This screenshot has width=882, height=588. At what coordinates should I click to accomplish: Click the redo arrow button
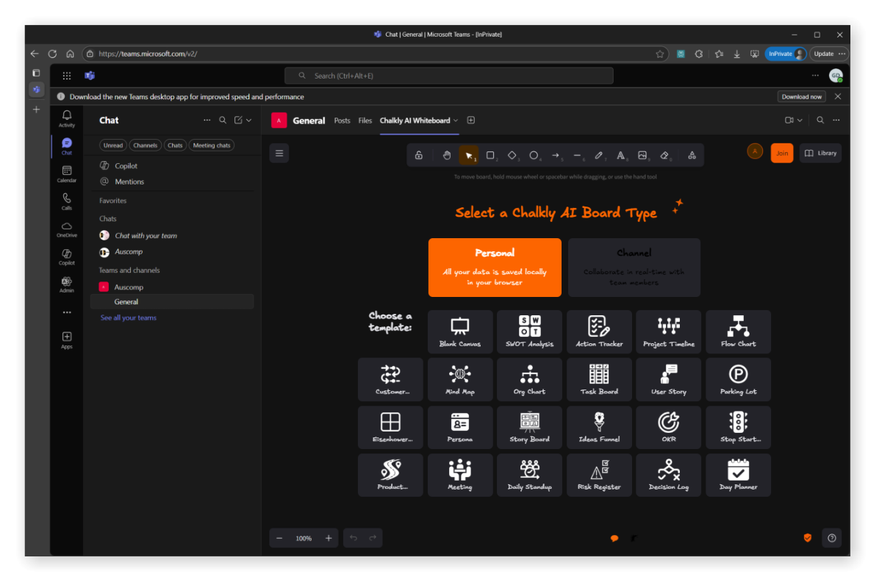[x=373, y=538]
